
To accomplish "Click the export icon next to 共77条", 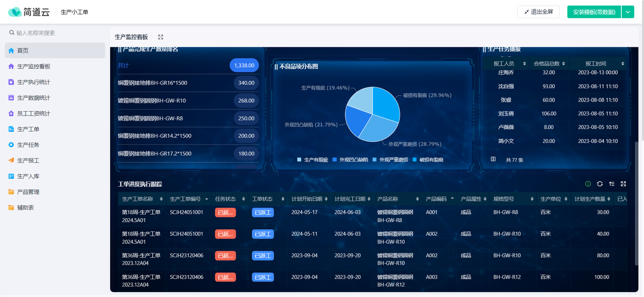I will pos(493,160).
